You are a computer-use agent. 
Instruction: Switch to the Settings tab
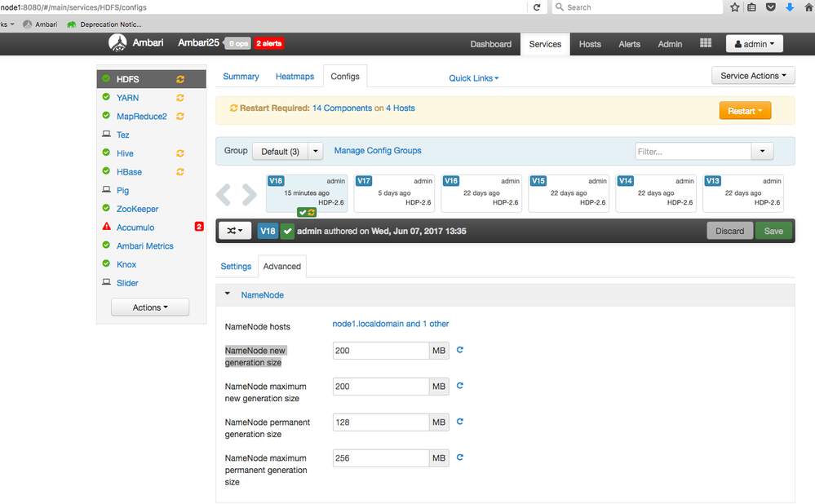point(236,266)
